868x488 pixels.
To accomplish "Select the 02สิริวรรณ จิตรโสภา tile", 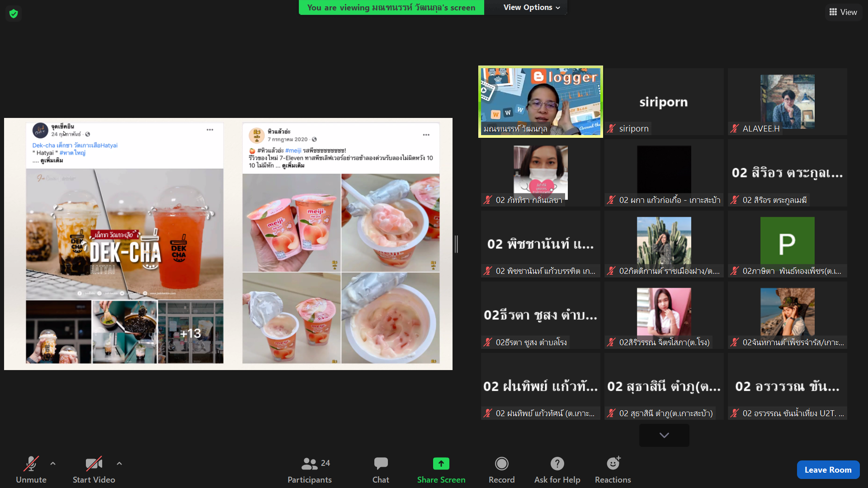I will (664, 315).
